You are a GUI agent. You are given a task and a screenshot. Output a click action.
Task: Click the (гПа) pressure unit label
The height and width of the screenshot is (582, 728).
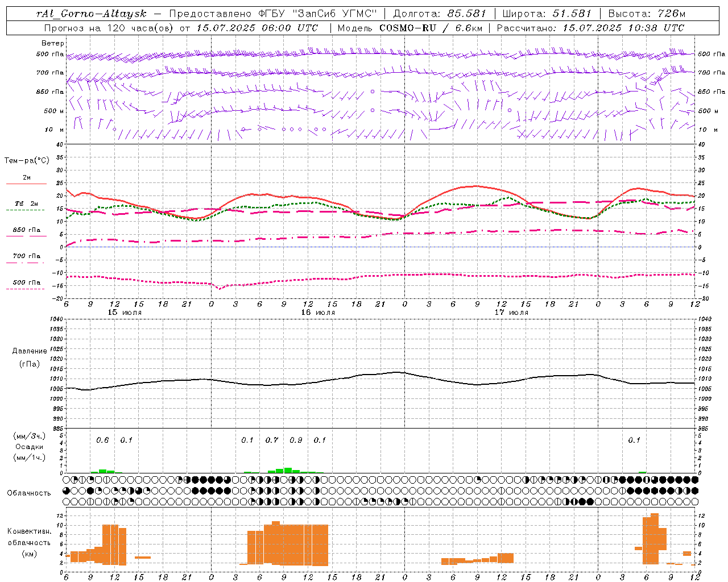coord(30,364)
